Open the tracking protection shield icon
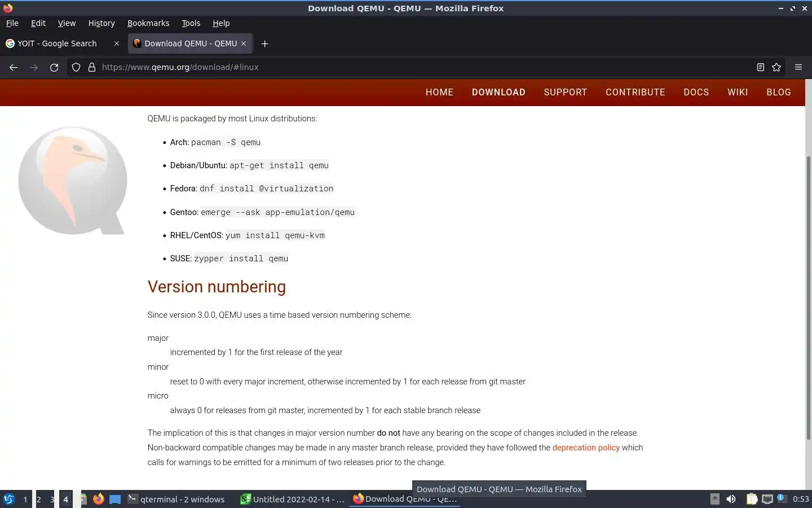The image size is (812, 508). [76, 67]
